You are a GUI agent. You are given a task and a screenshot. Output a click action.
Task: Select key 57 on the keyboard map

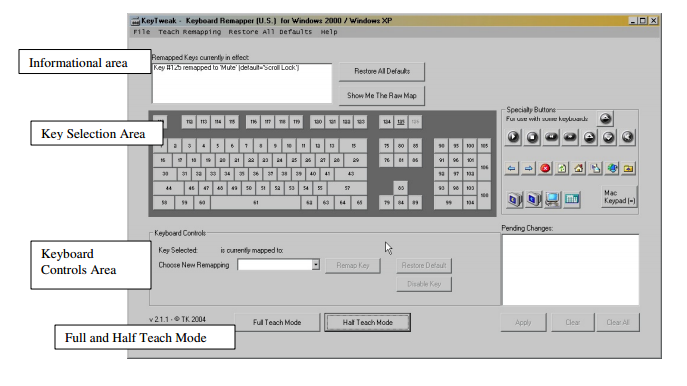pos(347,188)
